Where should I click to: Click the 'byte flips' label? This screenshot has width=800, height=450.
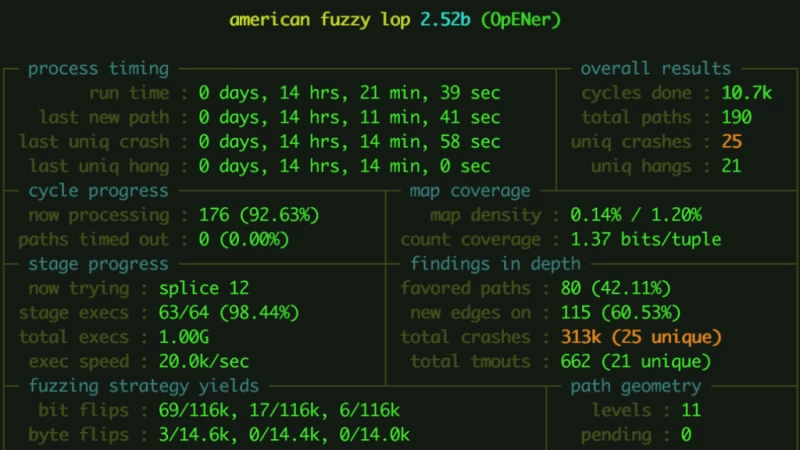pyautogui.click(x=79, y=435)
